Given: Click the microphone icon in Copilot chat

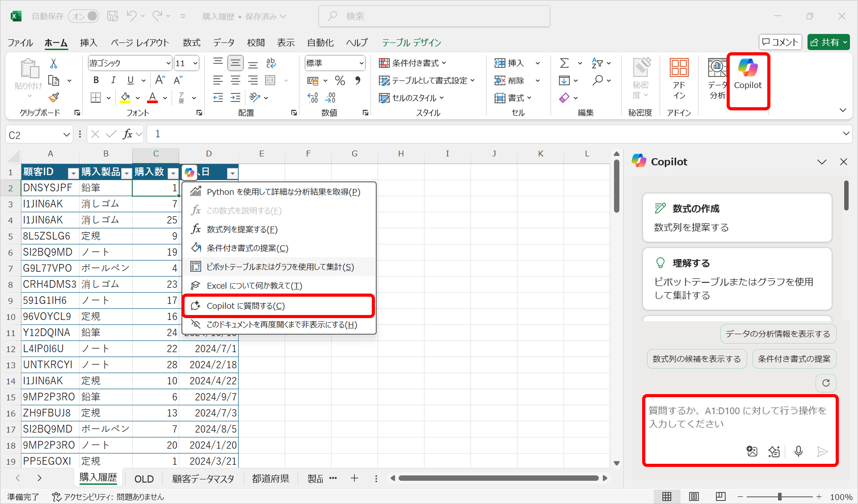Looking at the screenshot, I should (x=799, y=451).
